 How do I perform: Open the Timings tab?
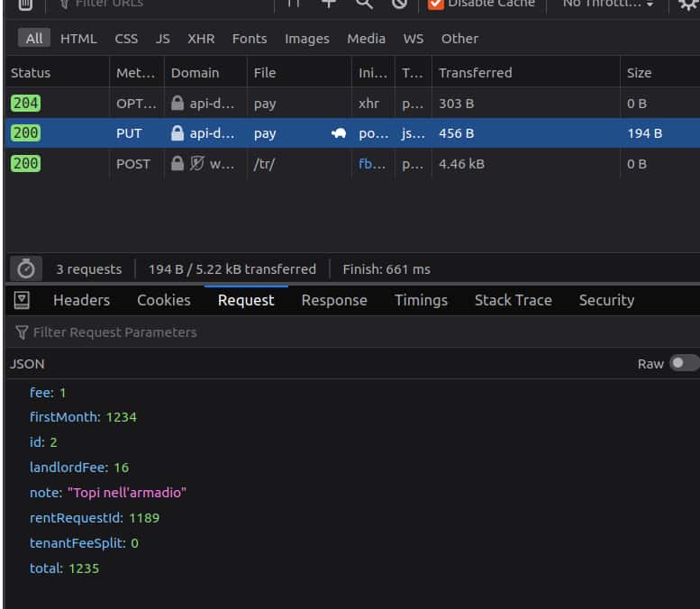pyautogui.click(x=421, y=300)
